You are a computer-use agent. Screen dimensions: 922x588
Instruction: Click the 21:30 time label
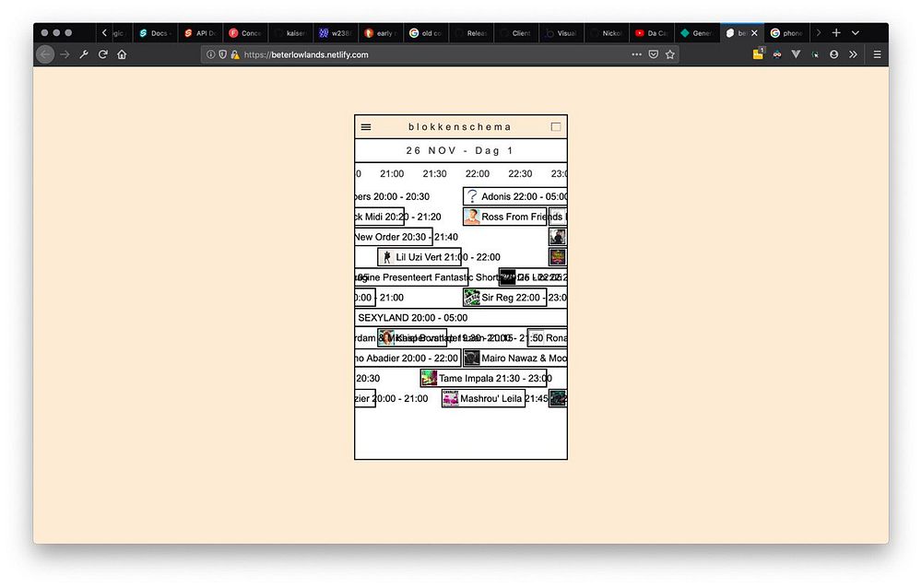pos(434,174)
